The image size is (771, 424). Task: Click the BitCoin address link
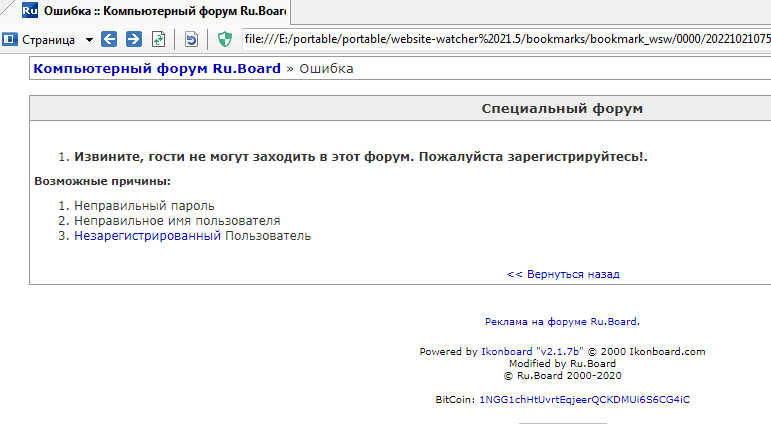[585, 399]
